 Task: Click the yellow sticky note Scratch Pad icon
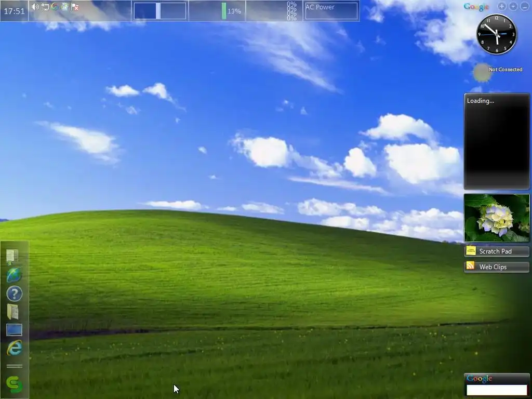tap(471, 251)
